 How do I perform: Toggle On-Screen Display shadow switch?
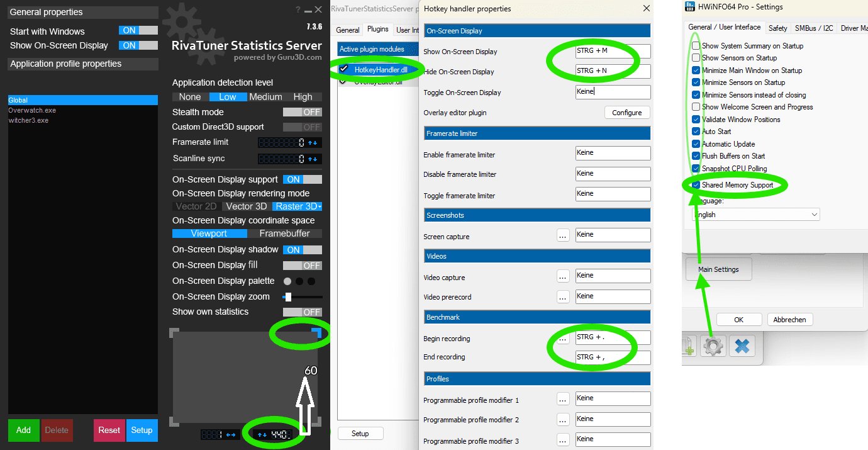pyautogui.click(x=303, y=250)
